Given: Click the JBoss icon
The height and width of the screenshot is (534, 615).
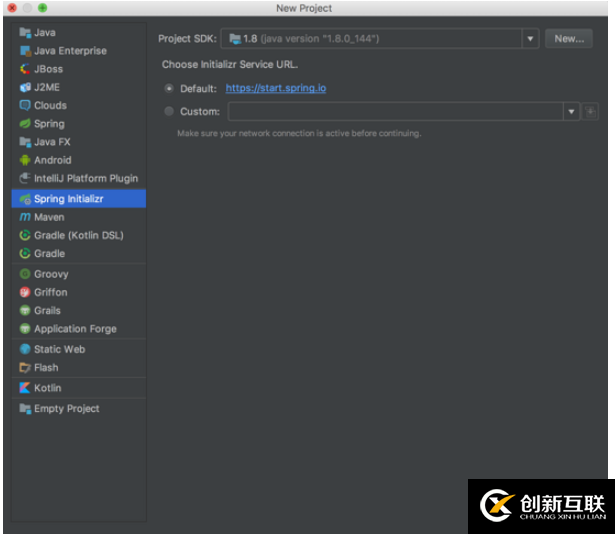Looking at the screenshot, I should pos(25,69).
